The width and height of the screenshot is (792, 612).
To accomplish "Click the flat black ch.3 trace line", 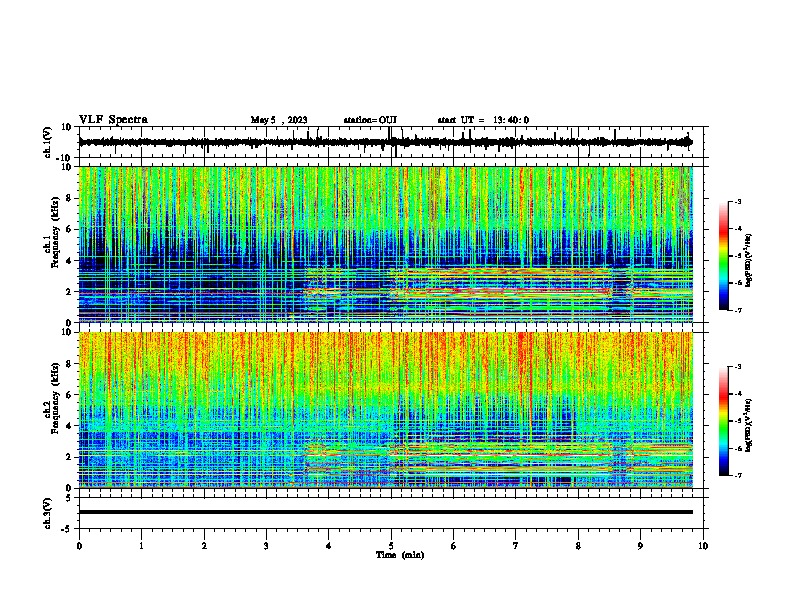I will [385, 512].
